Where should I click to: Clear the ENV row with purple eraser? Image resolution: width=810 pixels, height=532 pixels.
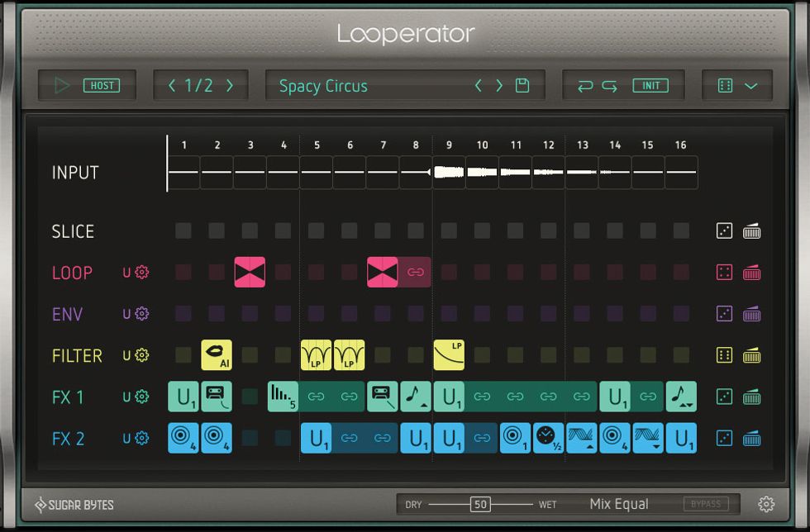pyautogui.click(x=751, y=314)
